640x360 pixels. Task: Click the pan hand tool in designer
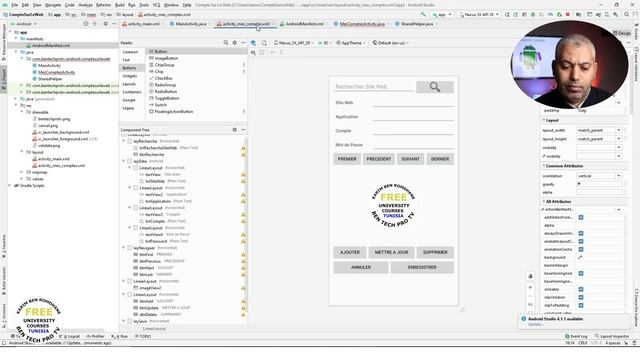click(530, 276)
